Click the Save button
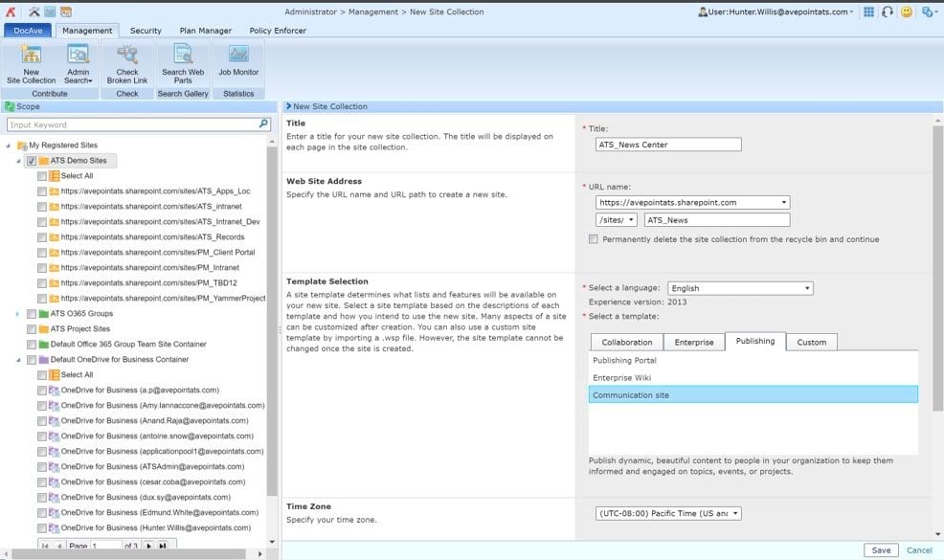The width and height of the screenshot is (944, 560). click(x=881, y=550)
